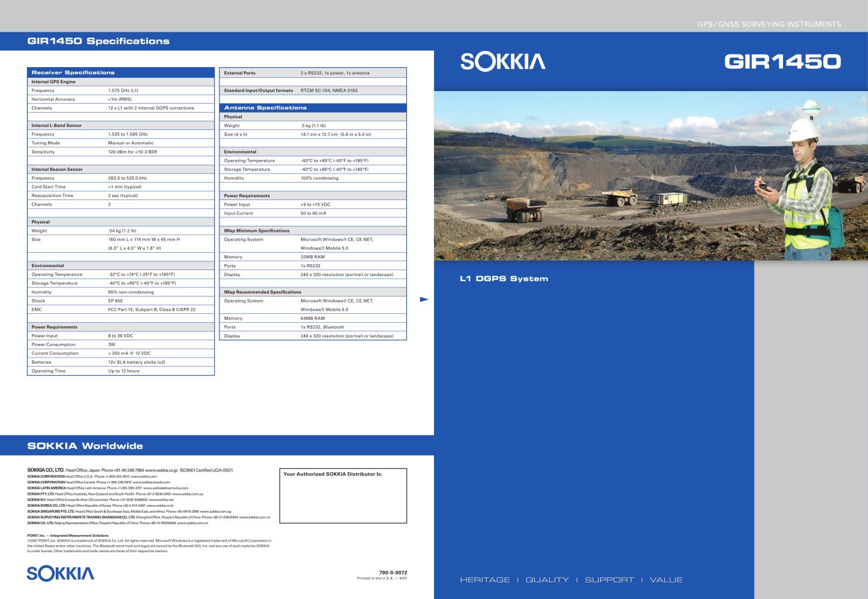Screen dimensions: 868x599
Task: Click 'GPS / GNSS SURVEYING INSTRUMENTS' header text
Action: coord(769,25)
